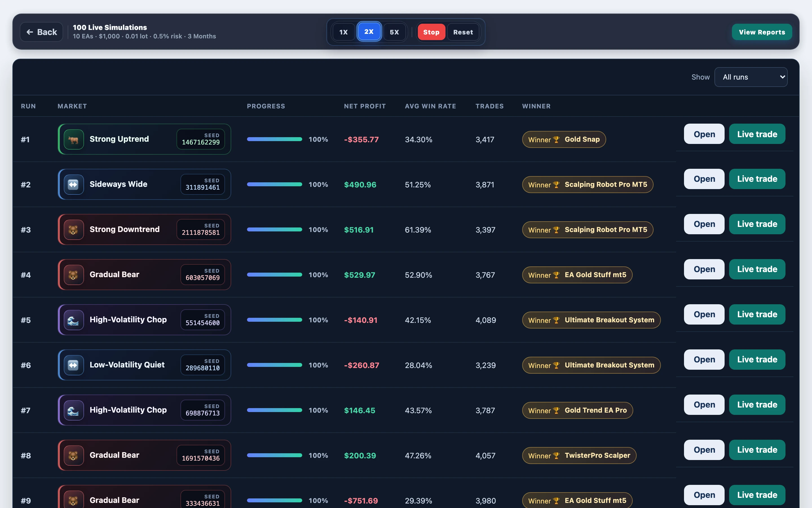Open run #6 Low-Volatility Quiet
The height and width of the screenshot is (508, 812).
click(x=704, y=360)
